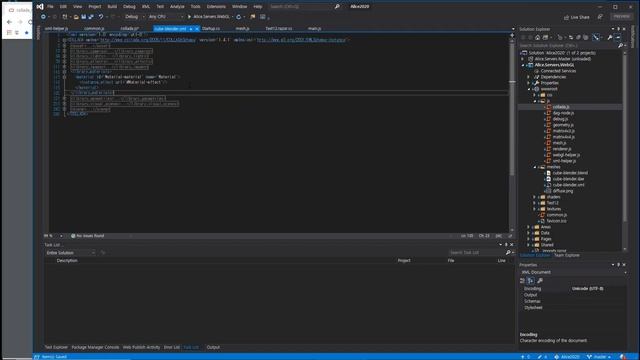The image size is (640, 360).
Task: Select geometry.js in Solution Explorer
Action: [x=563, y=125]
